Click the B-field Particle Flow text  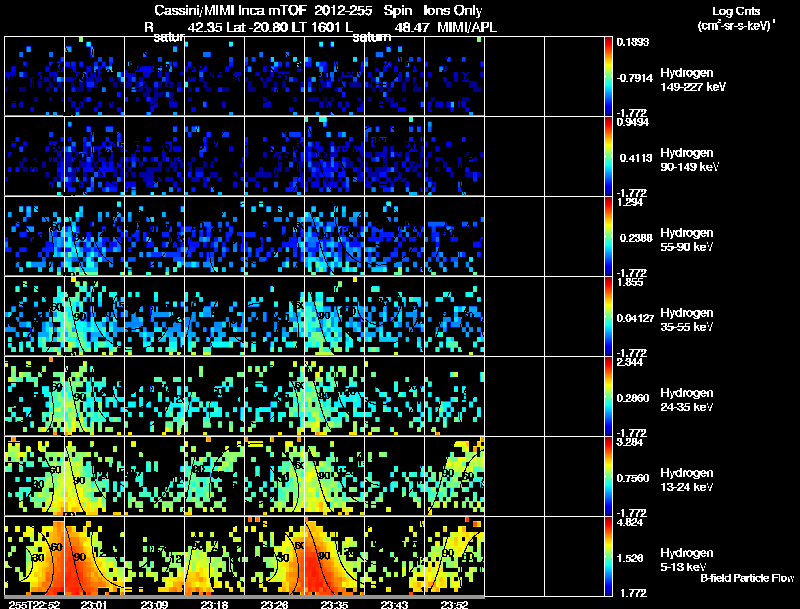(x=747, y=578)
